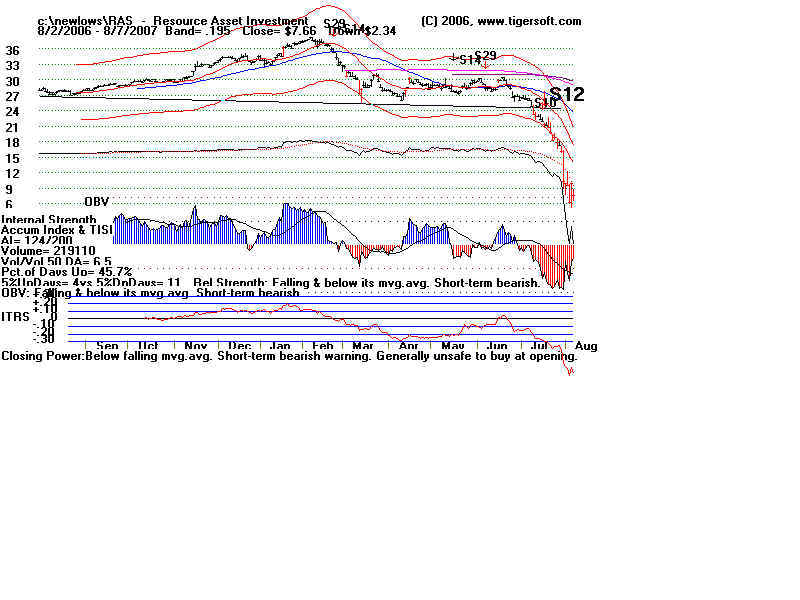Image resolution: width=800 pixels, height=600 pixels.
Task: Click the OBV label on chart
Action: (x=96, y=201)
